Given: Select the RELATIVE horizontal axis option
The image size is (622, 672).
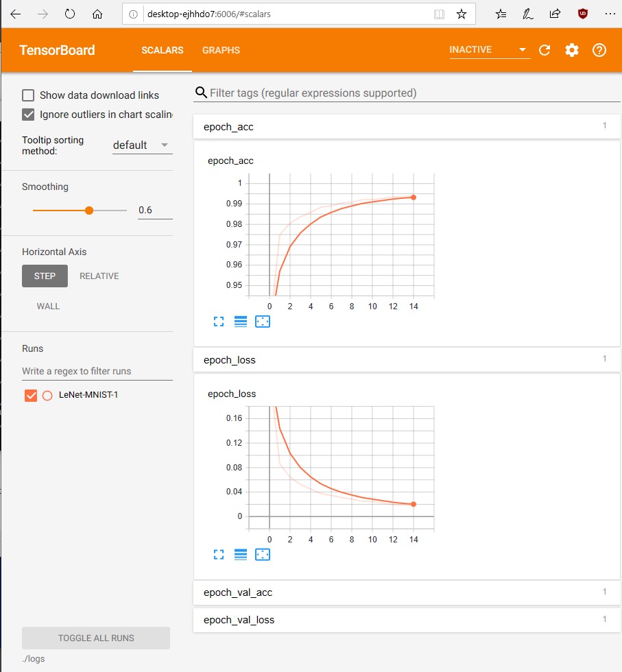Looking at the screenshot, I should (99, 276).
